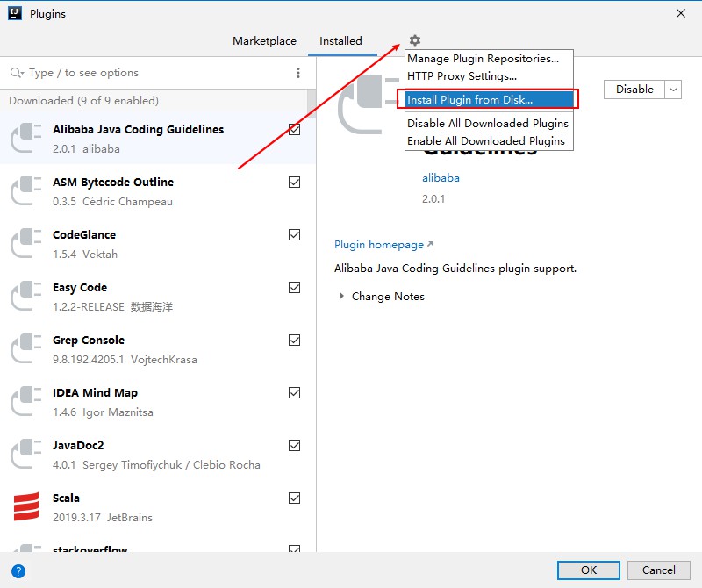This screenshot has height=588, width=702.
Task: Choose Disable All Downloaded Plugins
Action: (x=489, y=123)
